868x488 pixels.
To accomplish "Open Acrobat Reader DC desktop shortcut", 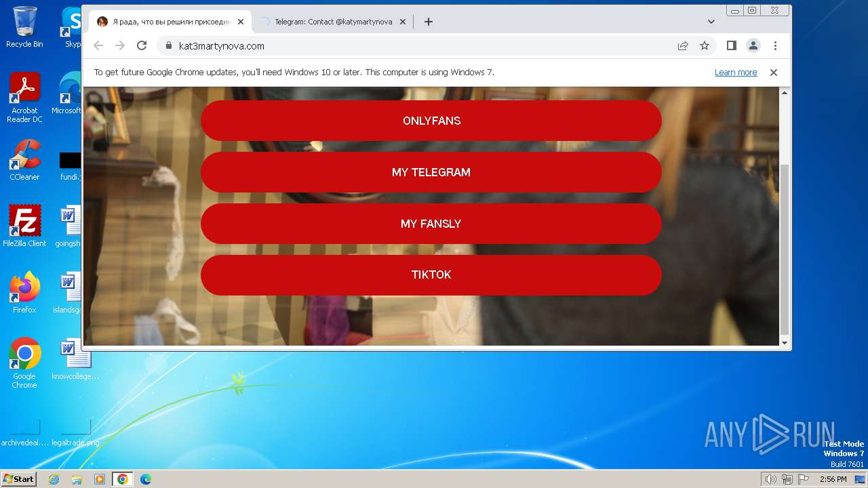I will point(24,98).
